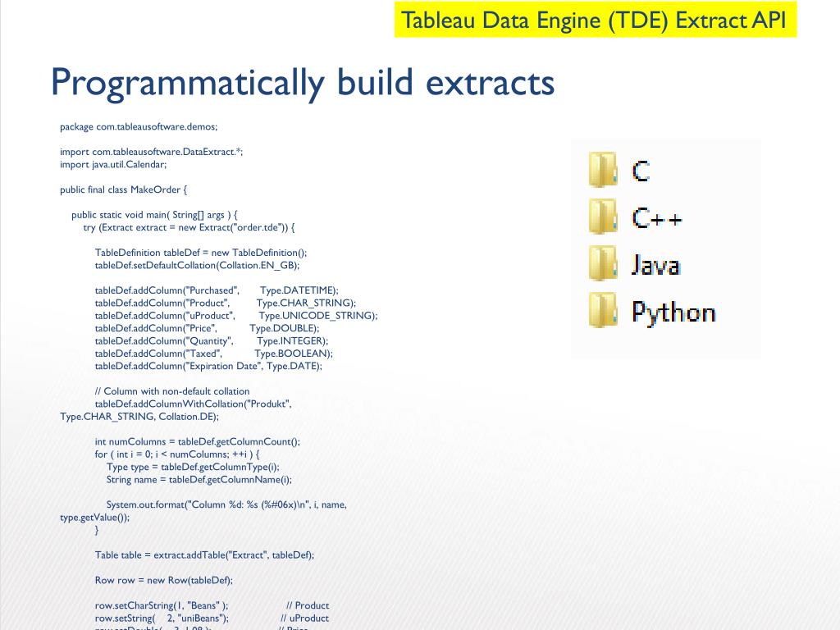Click the 'String name = tableDef.getColumnName(i);' line
The image size is (840, 630).
pos(199,479)
